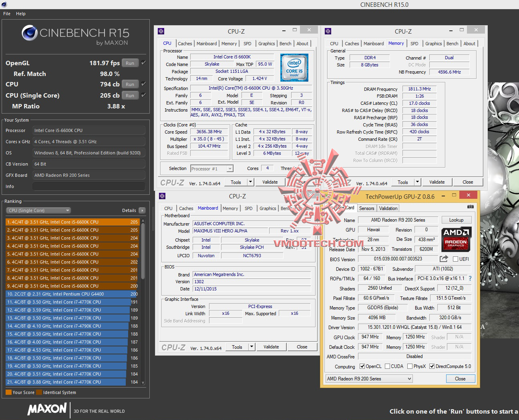Click the BIOS share/upload icon in GPU-Z
The width and height of the screenshot is (519, 420).
tap(444, 259)
